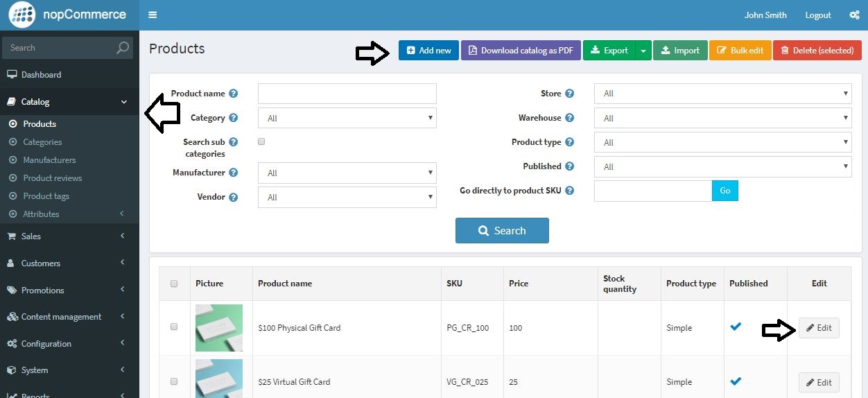This screenshot has width=868, height=398.
Task: Click help icon beside Product name
Action: pos(234,94)
